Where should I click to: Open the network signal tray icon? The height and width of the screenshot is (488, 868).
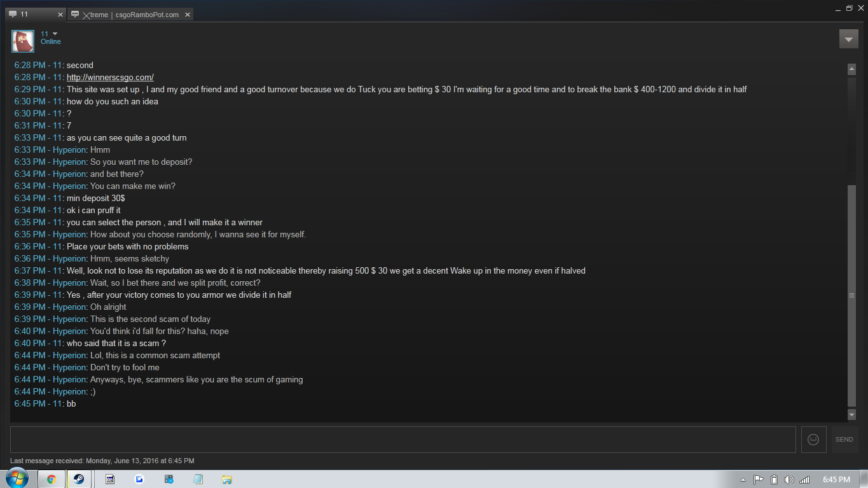pyautogui.click(x=804, y=480)
